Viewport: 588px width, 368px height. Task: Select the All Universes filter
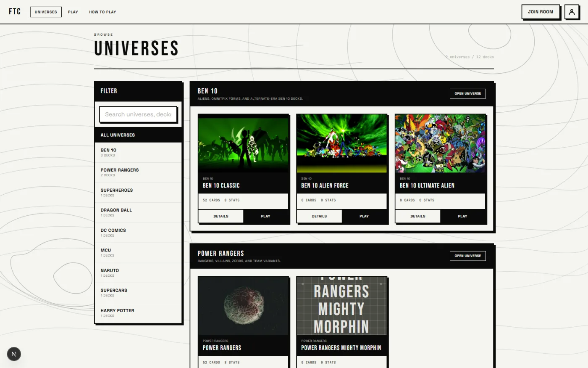[138, 135]
